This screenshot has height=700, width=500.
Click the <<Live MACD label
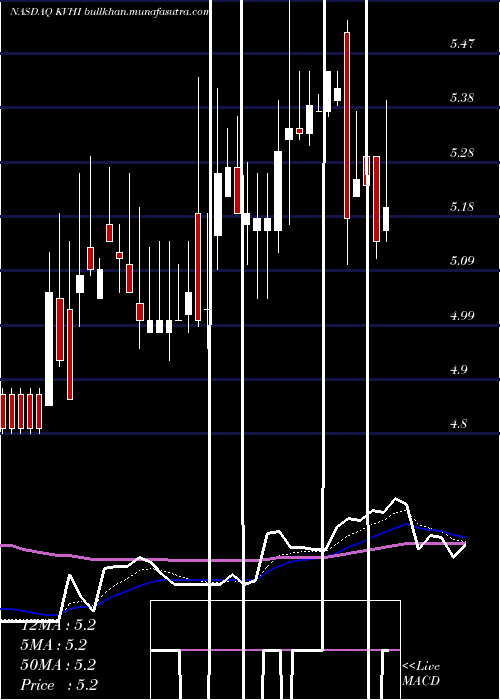(x=421, y=674)
